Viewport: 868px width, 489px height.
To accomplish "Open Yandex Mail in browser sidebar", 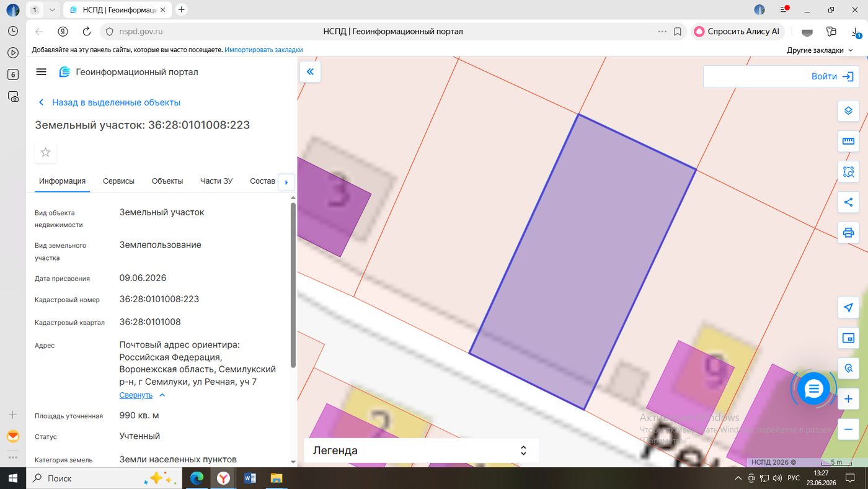I will (13, 436).
